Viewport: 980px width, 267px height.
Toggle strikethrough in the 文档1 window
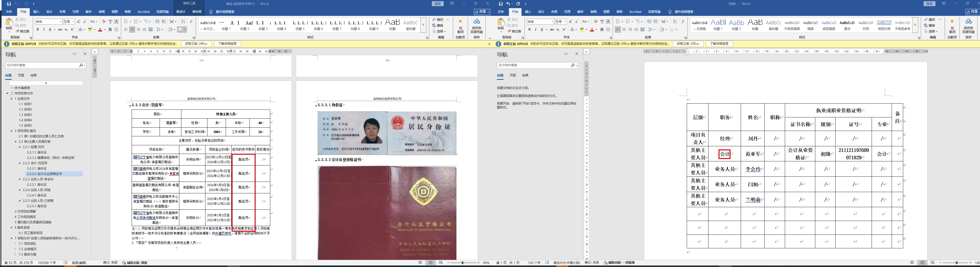click(552, 30)
